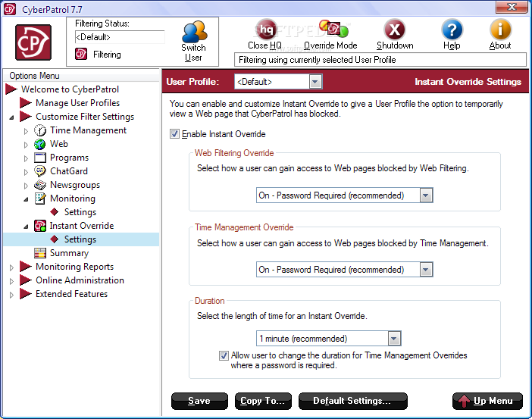Click the Switch User icon
Viewport: 532px width, 419px height.
click(x=194, y=31)
